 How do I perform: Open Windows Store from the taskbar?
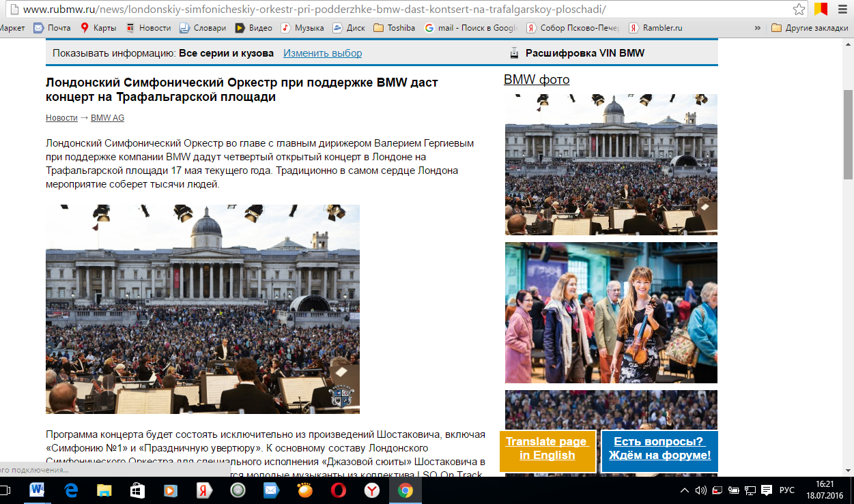pos(138,490)
